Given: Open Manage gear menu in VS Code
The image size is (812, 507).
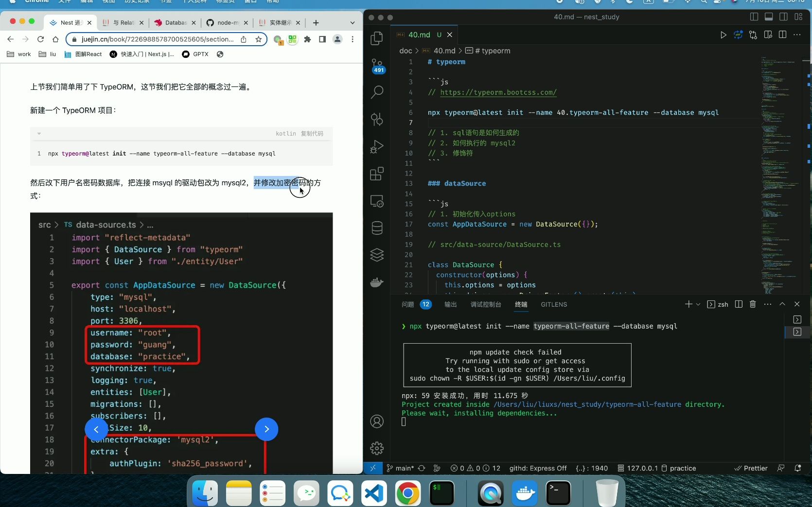Looking at the screenshot, I should 377,448.
